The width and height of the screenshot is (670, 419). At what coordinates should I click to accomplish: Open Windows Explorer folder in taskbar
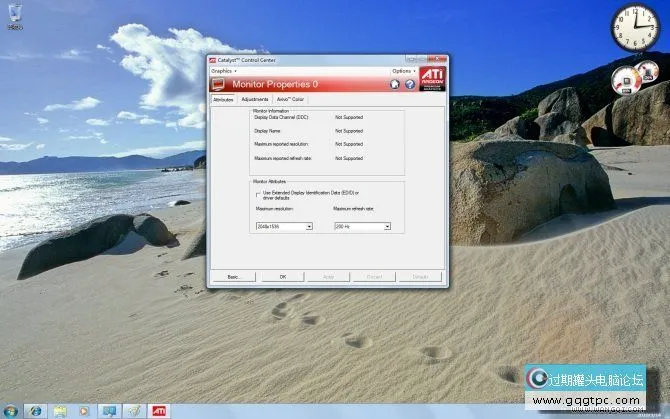(x=61, y=410)
